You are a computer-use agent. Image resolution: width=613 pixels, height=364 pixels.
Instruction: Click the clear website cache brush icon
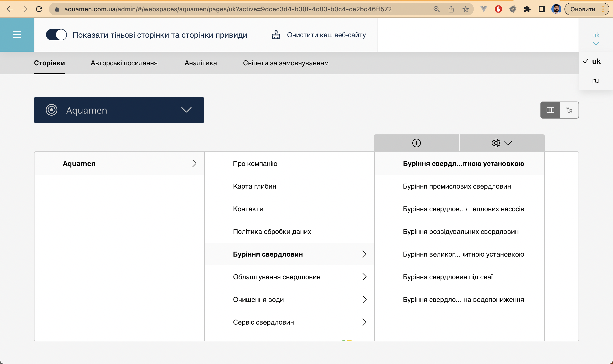pyautogui.click(x=276, y=35)
